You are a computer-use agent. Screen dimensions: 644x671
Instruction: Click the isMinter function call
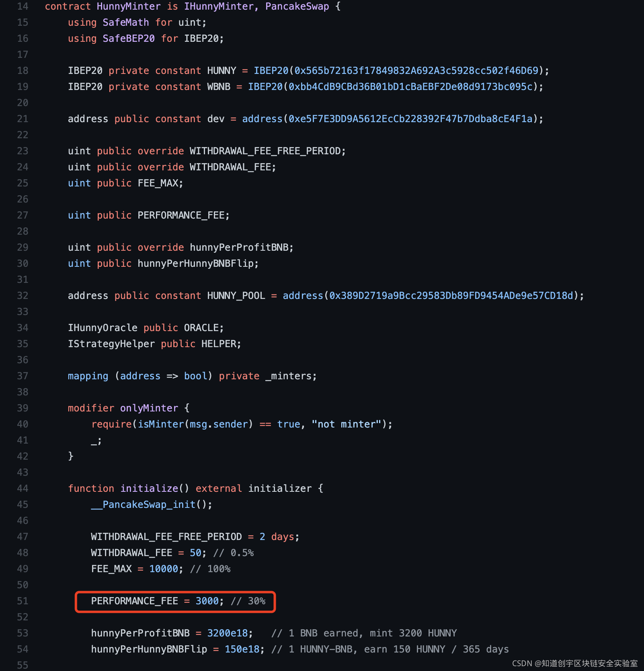pyautogui.click(x=161, y=424)
